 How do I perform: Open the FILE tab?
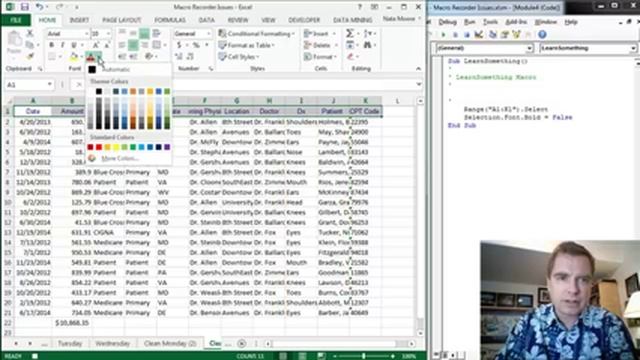click(16, 20)
